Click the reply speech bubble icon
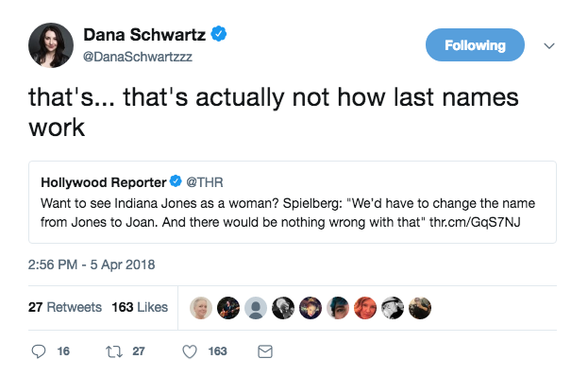Screen dimensions: 588x376 (39, 351)
